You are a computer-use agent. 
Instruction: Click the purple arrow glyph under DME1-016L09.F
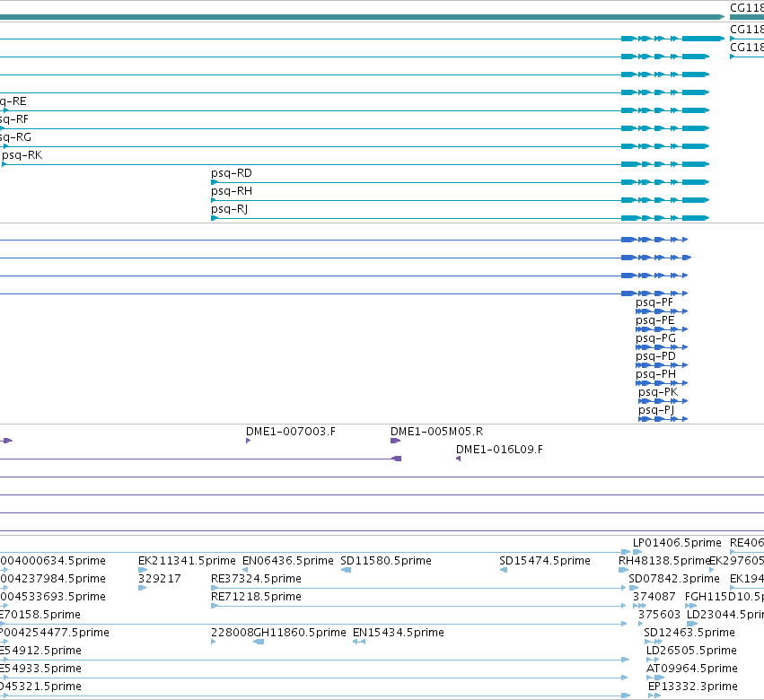459,459
